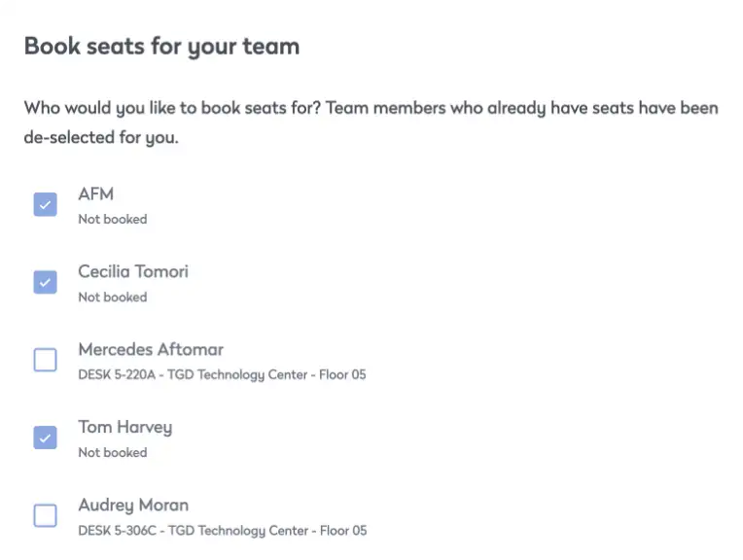Screen dimensions: 743x560
Task: Enable the Audrey Moran checkbox
Action: (46, 515)
